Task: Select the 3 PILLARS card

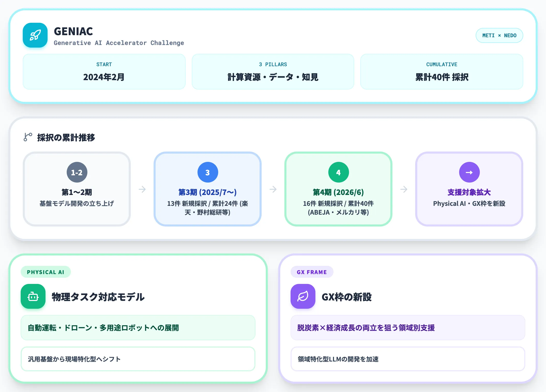Action: click(273, 72)
